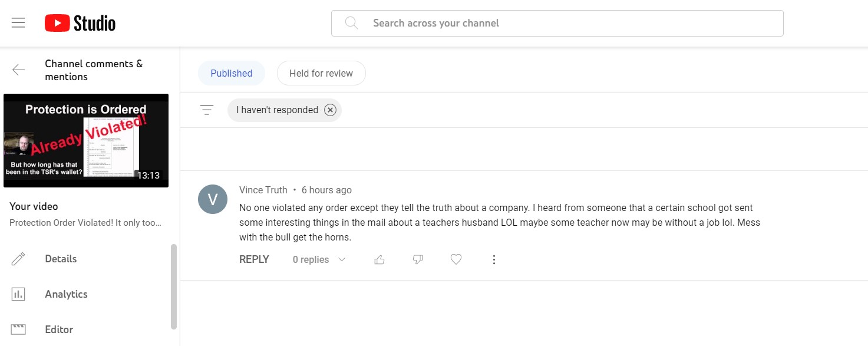Go to the Analytics section
Screen dimensions: 868x346
tap(66, 294)
